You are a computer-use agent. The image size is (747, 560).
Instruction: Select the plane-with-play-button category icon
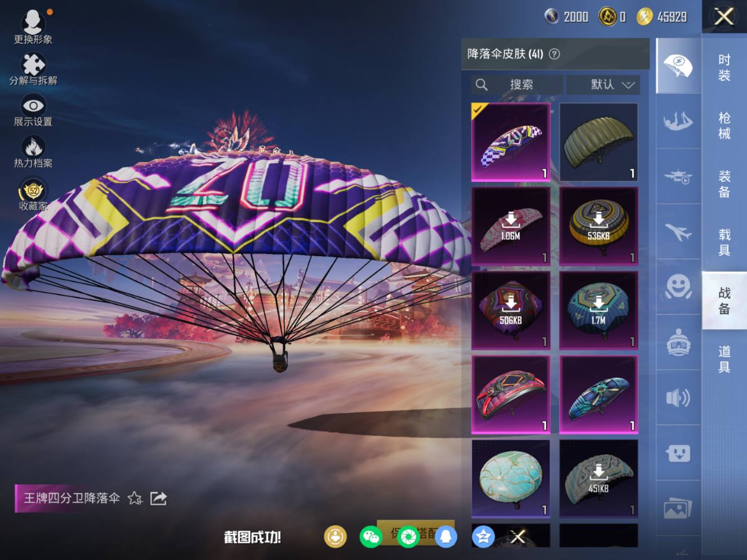[678, 177]
